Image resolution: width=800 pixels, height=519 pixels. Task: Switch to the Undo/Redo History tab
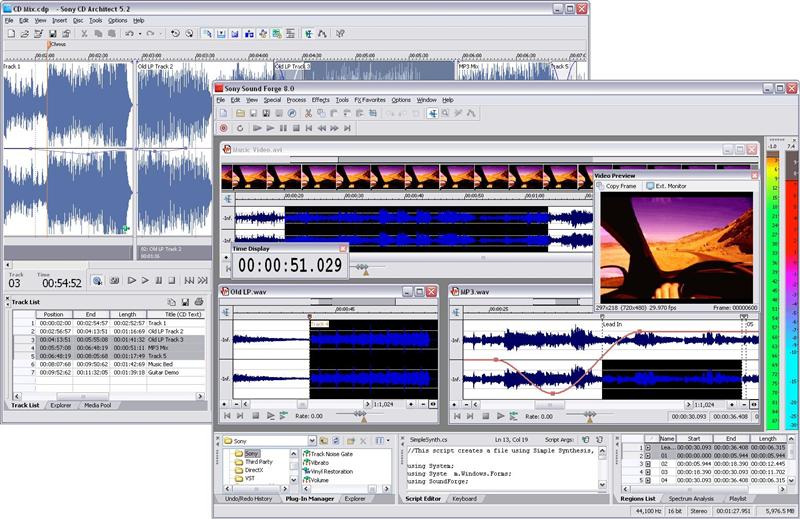248,499
